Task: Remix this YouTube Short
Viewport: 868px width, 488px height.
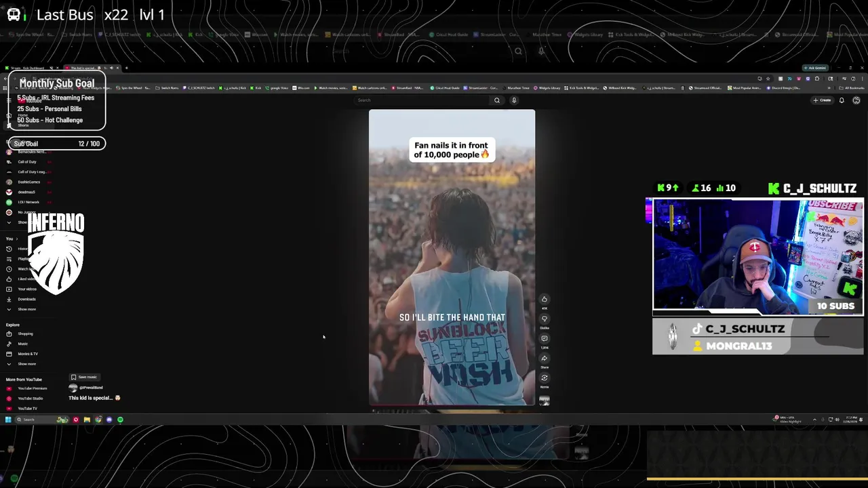Action: tap(544, 378)
